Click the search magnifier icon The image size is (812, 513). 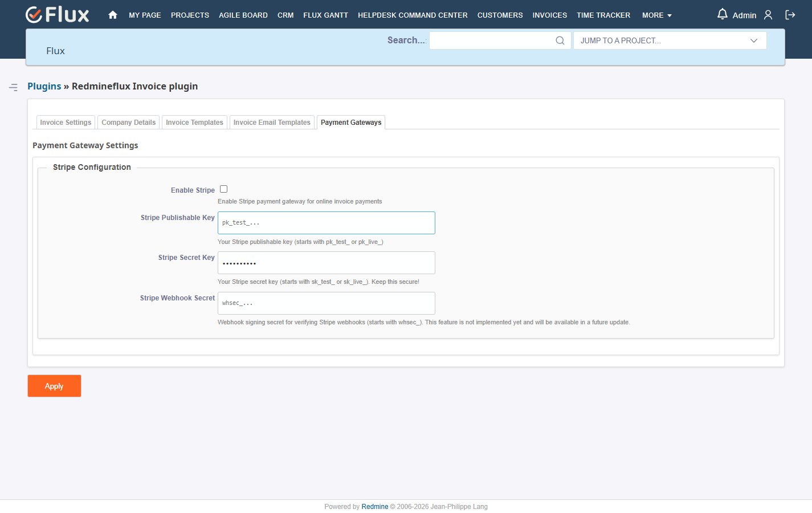point(560,40)
